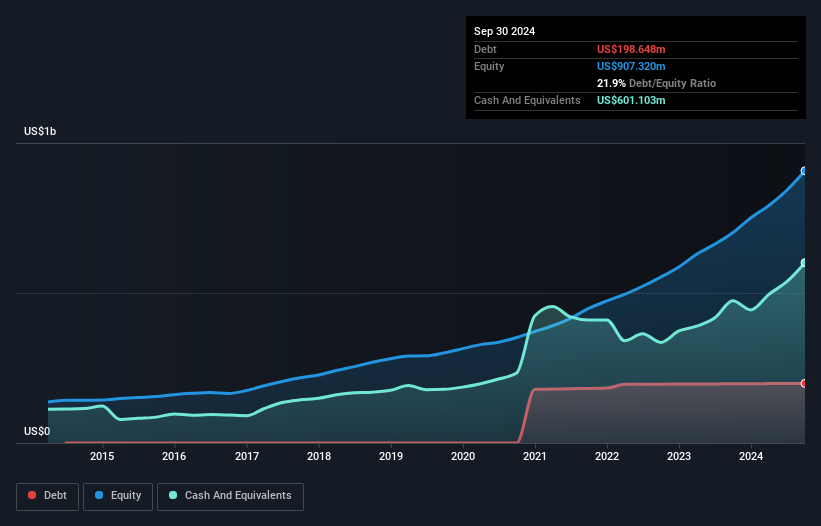The height and width of the screenshot is (526, 821).
Task: Click the 2019 x-axis label
Action: point(391,456)
